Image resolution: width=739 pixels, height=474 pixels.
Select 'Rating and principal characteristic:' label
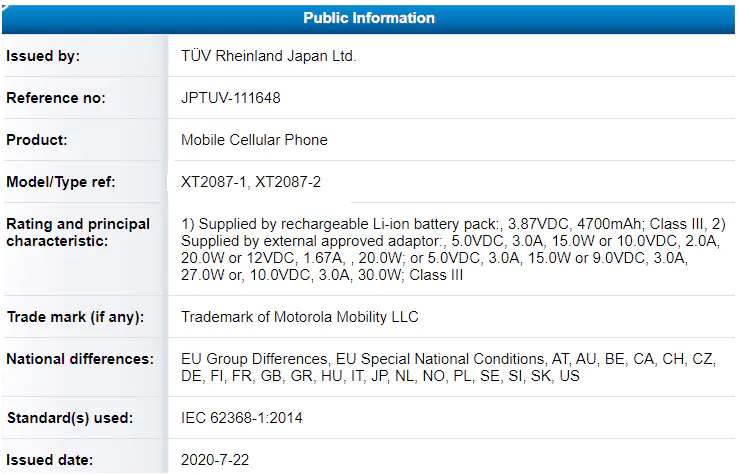click(78, 232)
